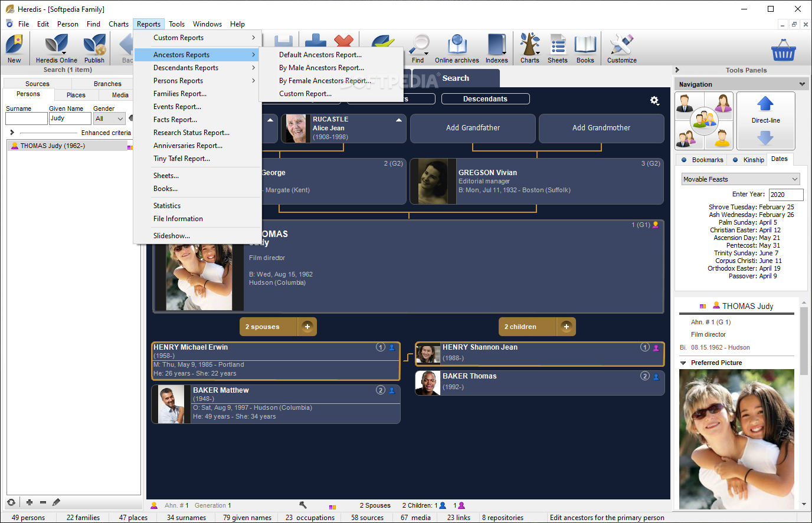Image resolution: width=812 pixels, height=523 pixels.
Task: Open the Gender dropdown filter
Action: click(x=109, y=119)
